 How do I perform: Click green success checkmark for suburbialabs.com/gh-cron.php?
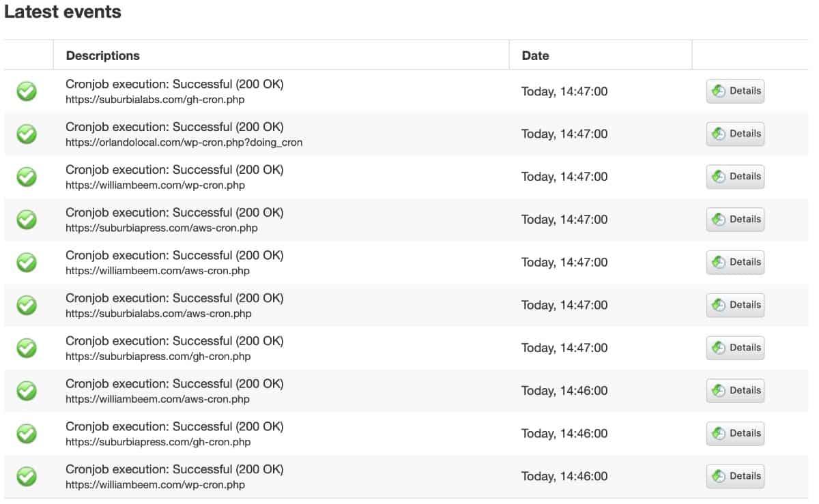(27, 91)
